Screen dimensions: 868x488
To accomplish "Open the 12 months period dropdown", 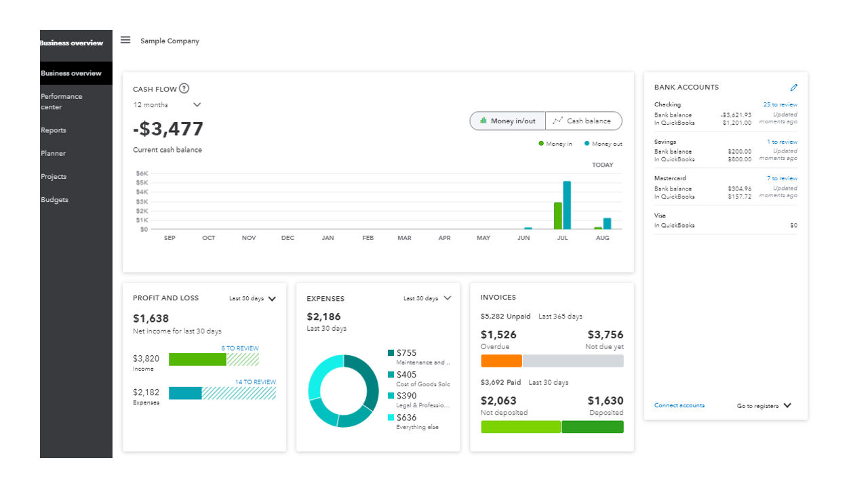I will point(167,104).
